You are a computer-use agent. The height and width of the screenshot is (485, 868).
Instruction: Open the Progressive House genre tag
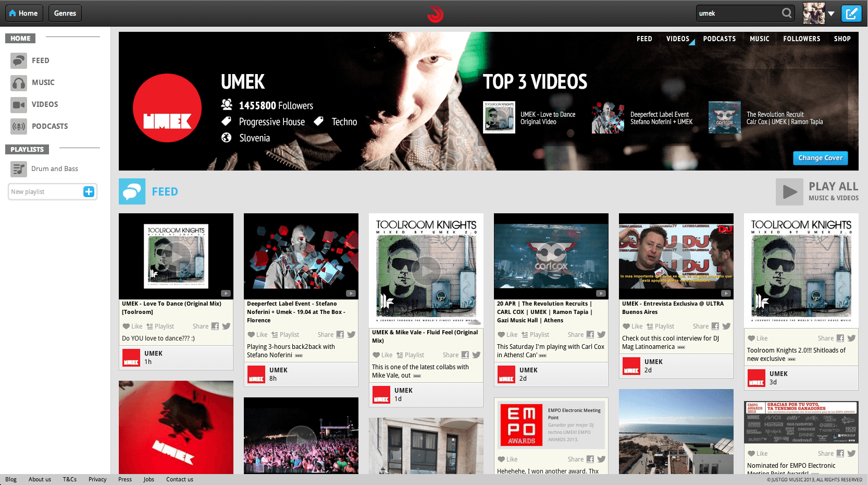pyautogui.click(x=272, y=122)
